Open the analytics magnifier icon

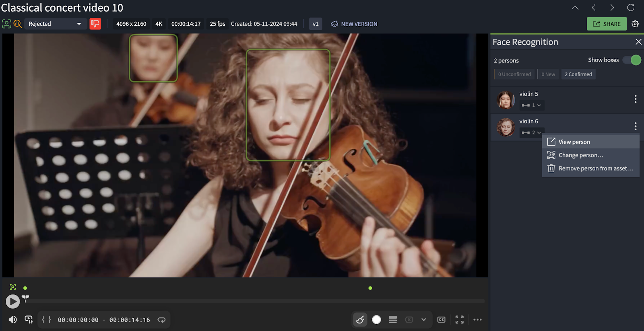coord(17,24)
